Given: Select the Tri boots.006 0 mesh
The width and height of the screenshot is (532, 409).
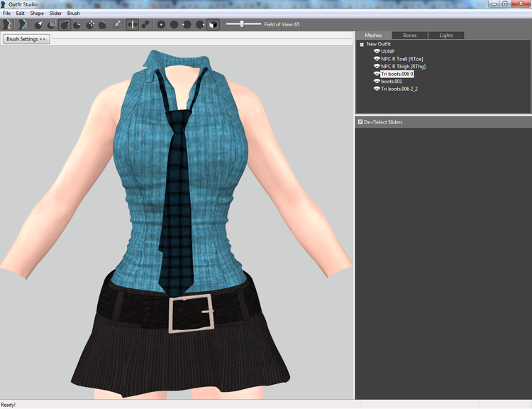Looking at the screenshot, I should (x=397, y=74).
